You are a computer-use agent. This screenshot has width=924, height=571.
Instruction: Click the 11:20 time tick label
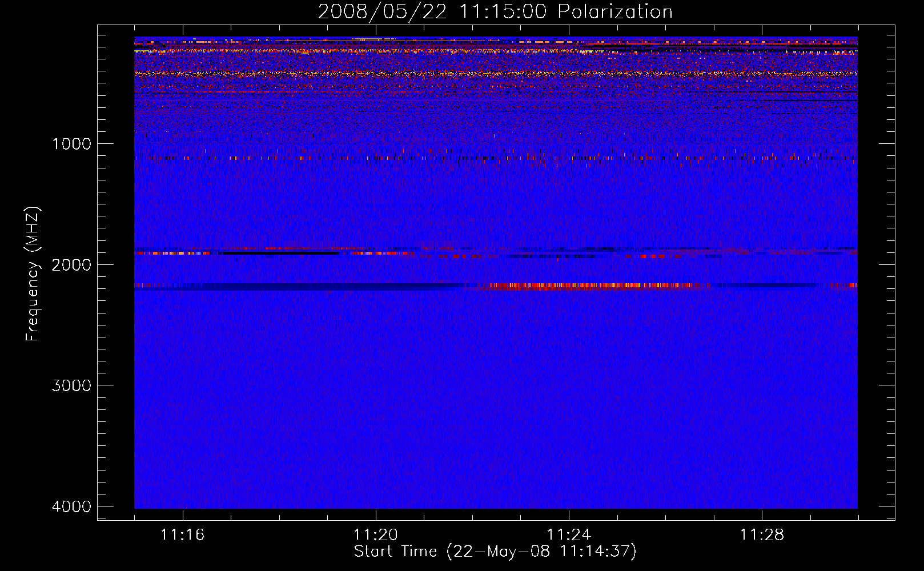[376, 535]
